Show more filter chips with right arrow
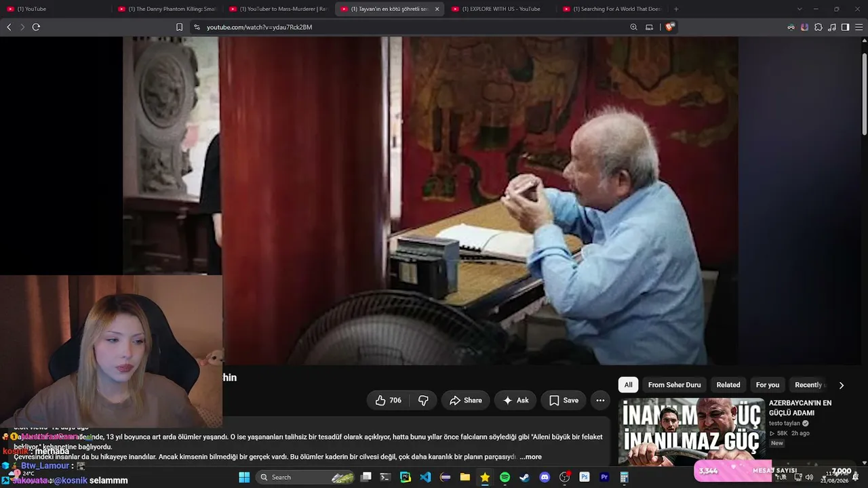 coord(842,385)
